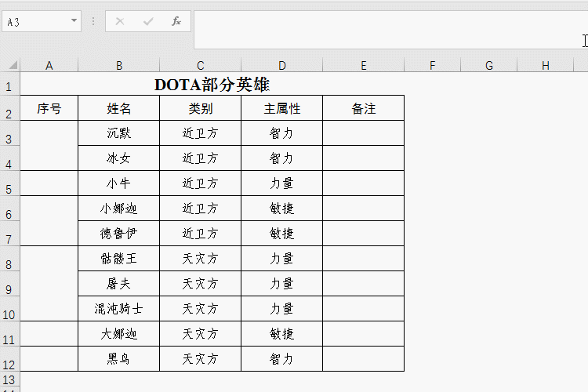This screenshot has width=588, height=392.
Task: Open the Name Box dropdown arrow
Action: click(x=74, y=21)
